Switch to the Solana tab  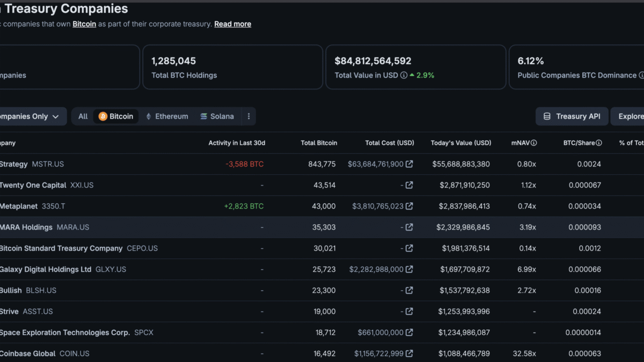217,116
